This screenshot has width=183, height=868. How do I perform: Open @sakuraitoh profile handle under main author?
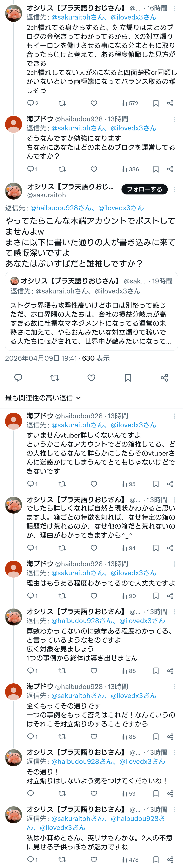[46, 195]
